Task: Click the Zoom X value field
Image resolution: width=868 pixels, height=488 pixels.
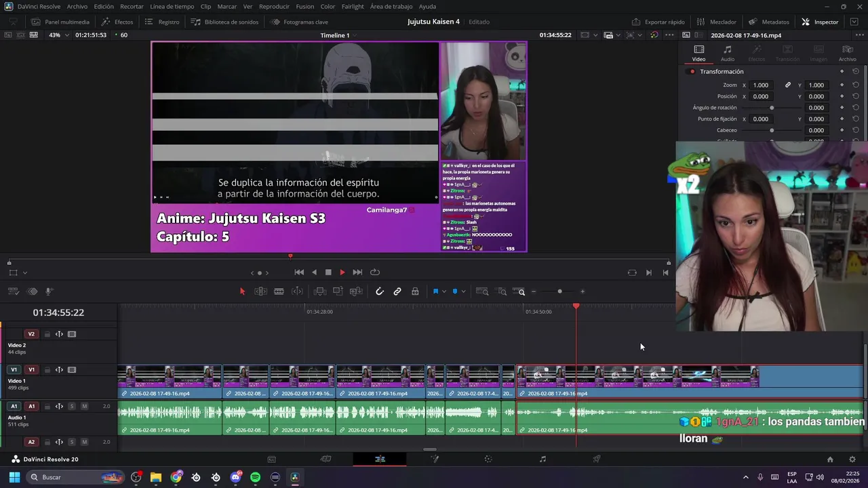Action: (x=762, y=85)
